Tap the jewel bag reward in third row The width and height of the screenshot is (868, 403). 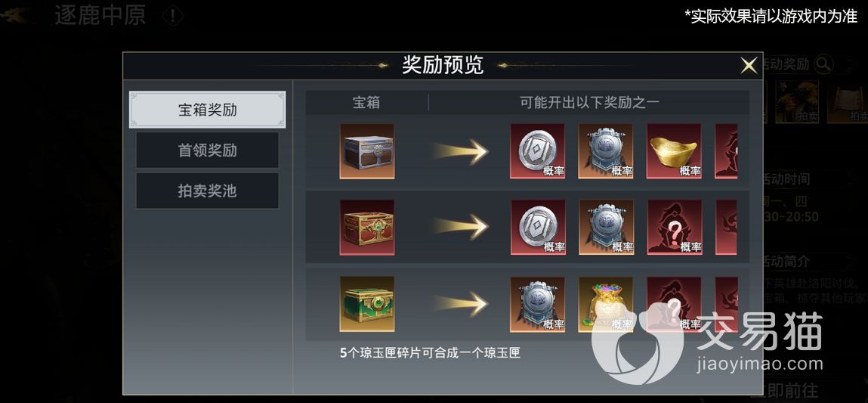pos(606,304)
